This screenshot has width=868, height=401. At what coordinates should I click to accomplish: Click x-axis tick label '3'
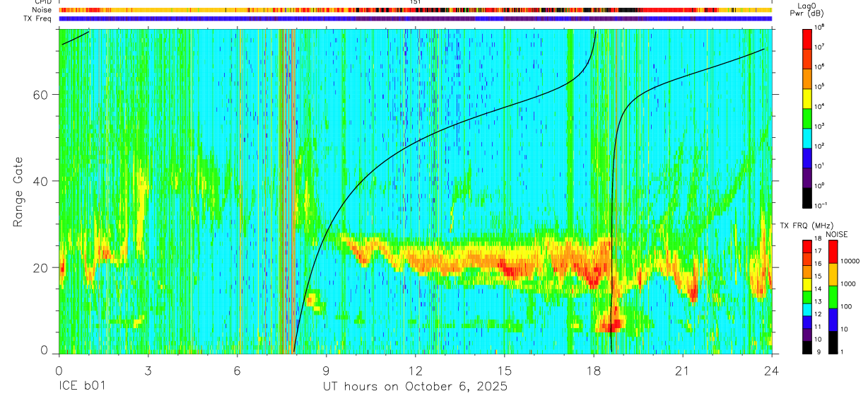click(148, 370)
